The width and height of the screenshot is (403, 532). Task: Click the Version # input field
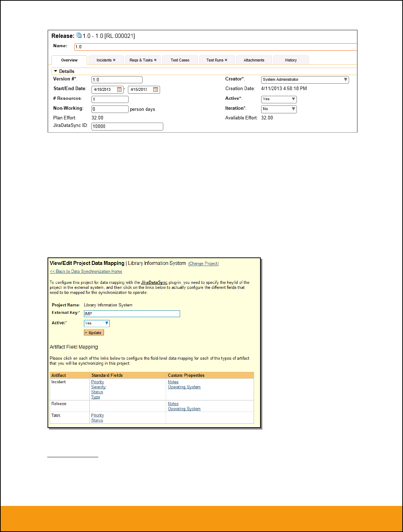tap(117, 80)
